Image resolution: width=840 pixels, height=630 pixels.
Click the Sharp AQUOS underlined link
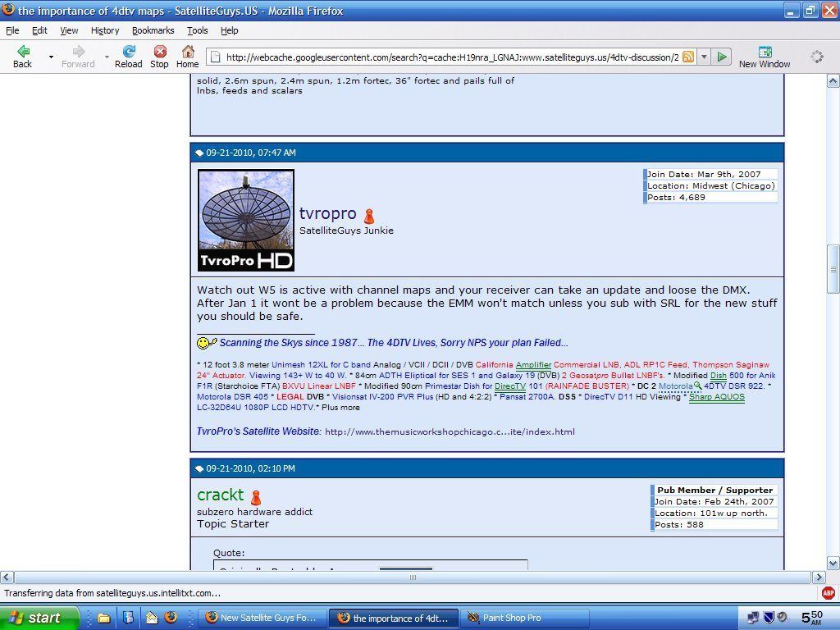click(717, 397)
